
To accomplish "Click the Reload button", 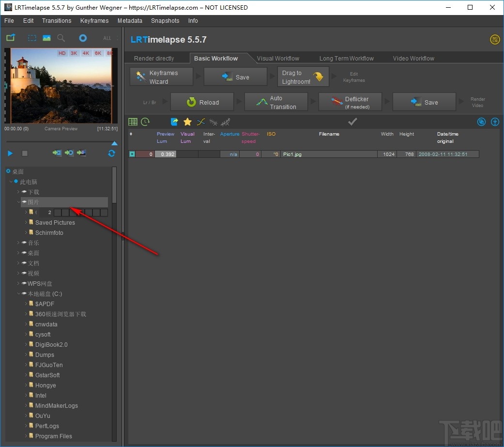I will (202, 102).
